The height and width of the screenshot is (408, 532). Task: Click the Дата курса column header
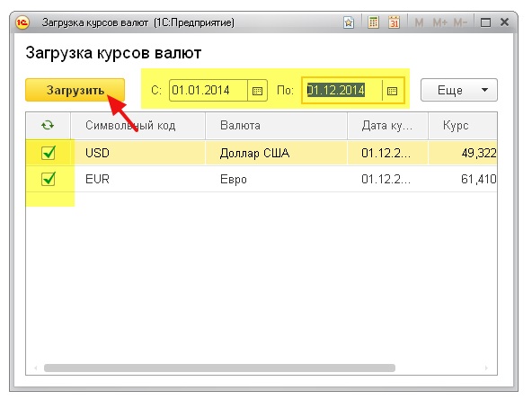click(387, 126)
